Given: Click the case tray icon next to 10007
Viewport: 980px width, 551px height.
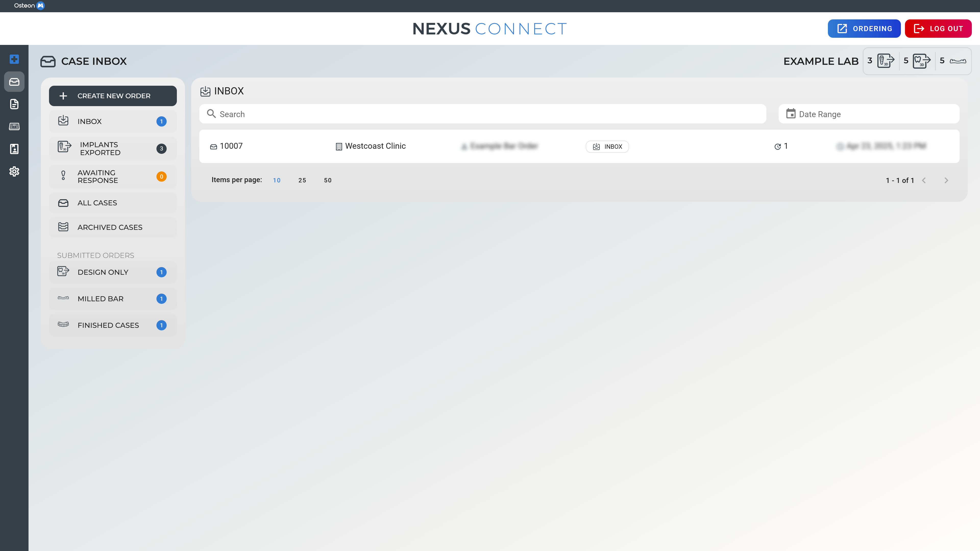Looking at the screenshot, I should pyautogui.click(x=213, y=146).
